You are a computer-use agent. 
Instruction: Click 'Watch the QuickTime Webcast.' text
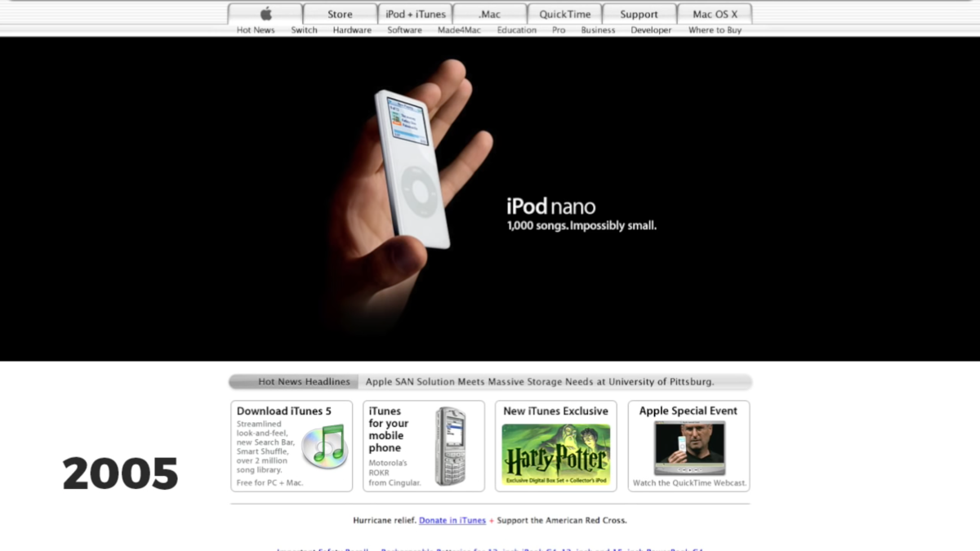pos(689,483)
